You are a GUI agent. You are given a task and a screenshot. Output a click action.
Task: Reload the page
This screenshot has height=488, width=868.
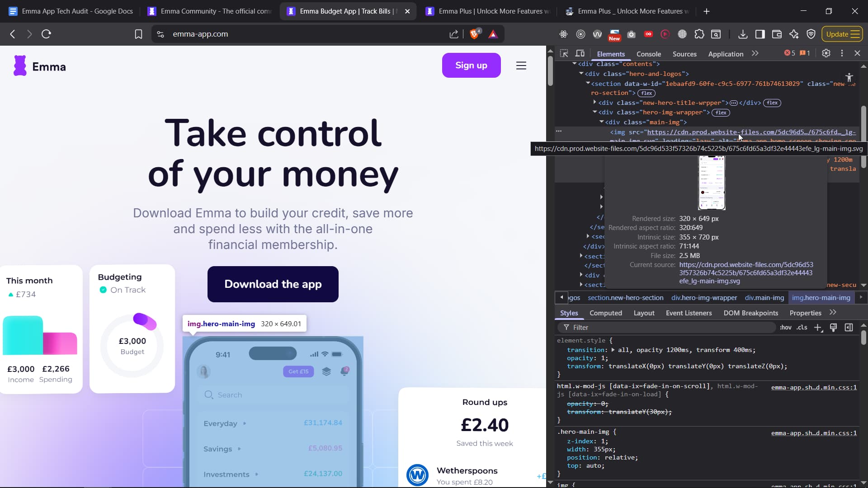click(46, 34)
